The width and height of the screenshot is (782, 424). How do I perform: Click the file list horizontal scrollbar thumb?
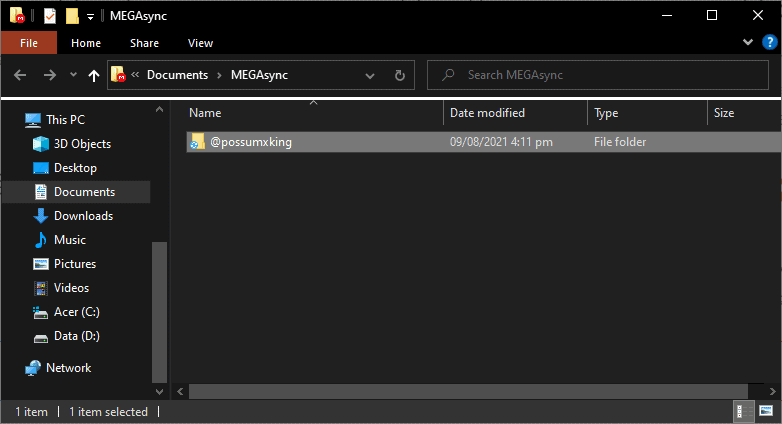[468, 392]
